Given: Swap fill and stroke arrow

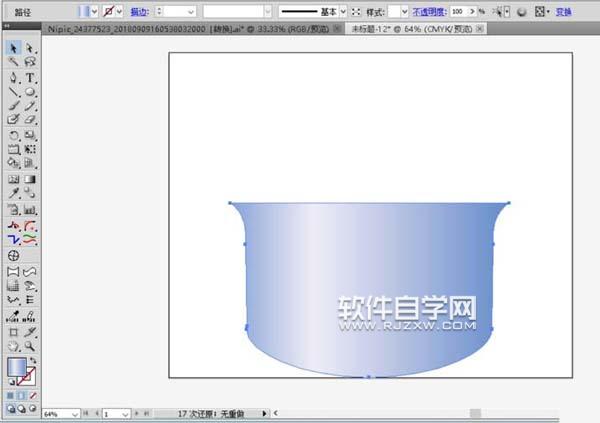Looking at the screenshot, I should click(33, 360).
